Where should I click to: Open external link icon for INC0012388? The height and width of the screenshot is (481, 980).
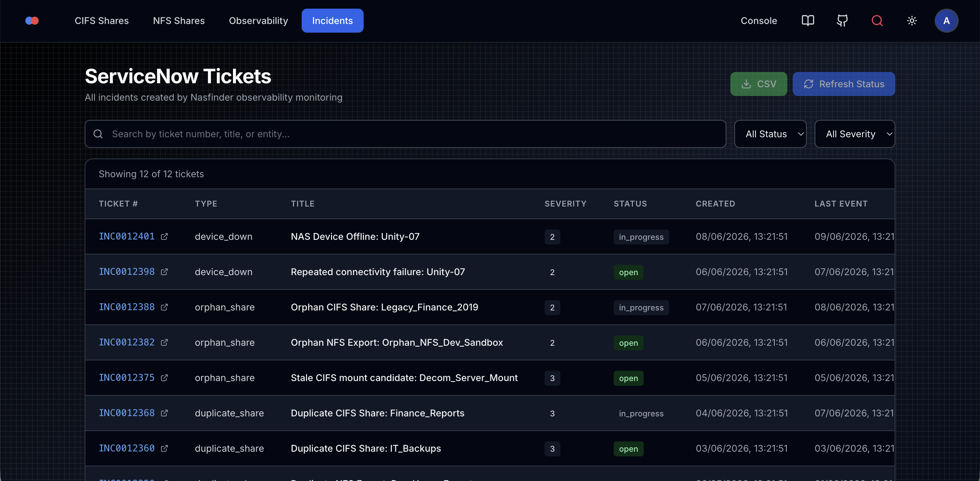point(164,307)
